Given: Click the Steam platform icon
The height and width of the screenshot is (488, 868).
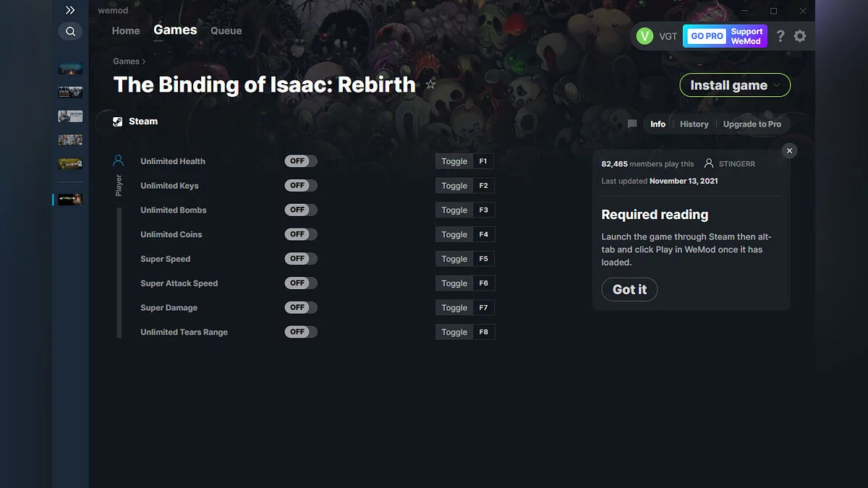Looking at the screenshot, I should (x=117, y=121).
